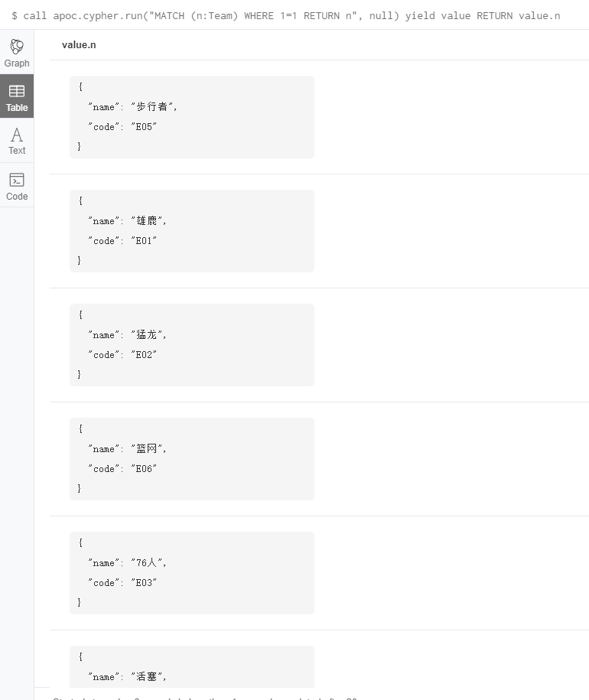589x700 pixels.
Task: Click the E05 code value text
Action: click(x=144, y=127)
